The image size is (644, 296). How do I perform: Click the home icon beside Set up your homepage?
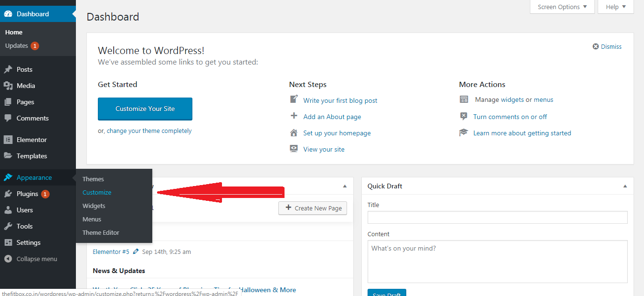point(294,132)
